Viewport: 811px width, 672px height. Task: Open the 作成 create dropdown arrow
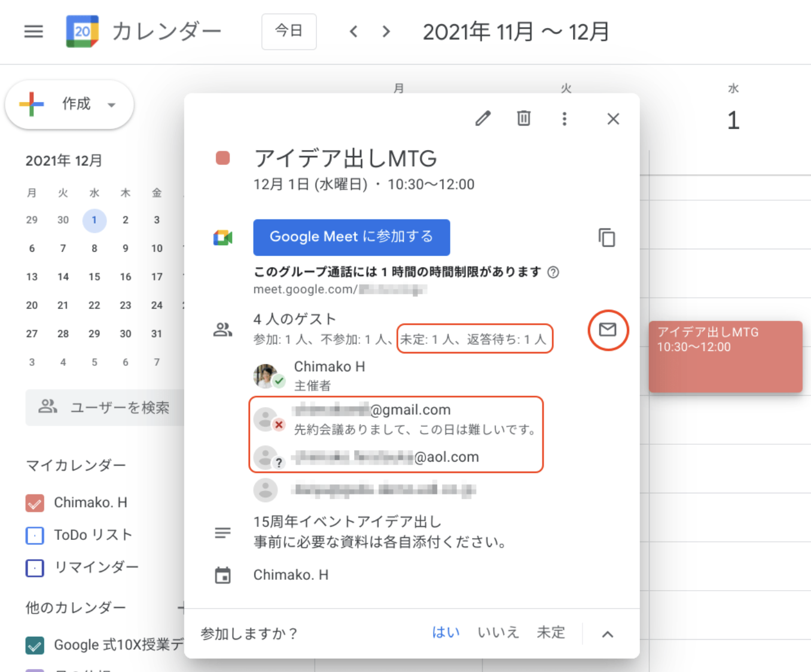pos(111,105)
